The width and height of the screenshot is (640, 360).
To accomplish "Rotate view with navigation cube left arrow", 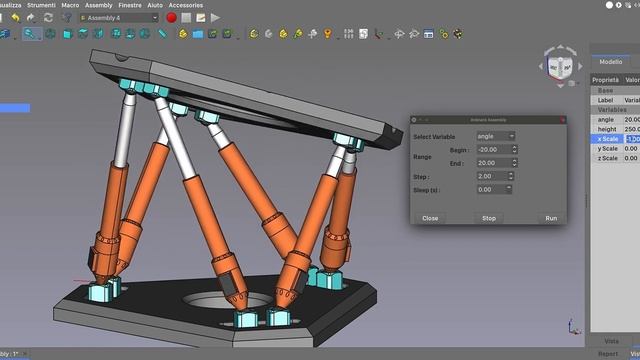I will [541, 66].
